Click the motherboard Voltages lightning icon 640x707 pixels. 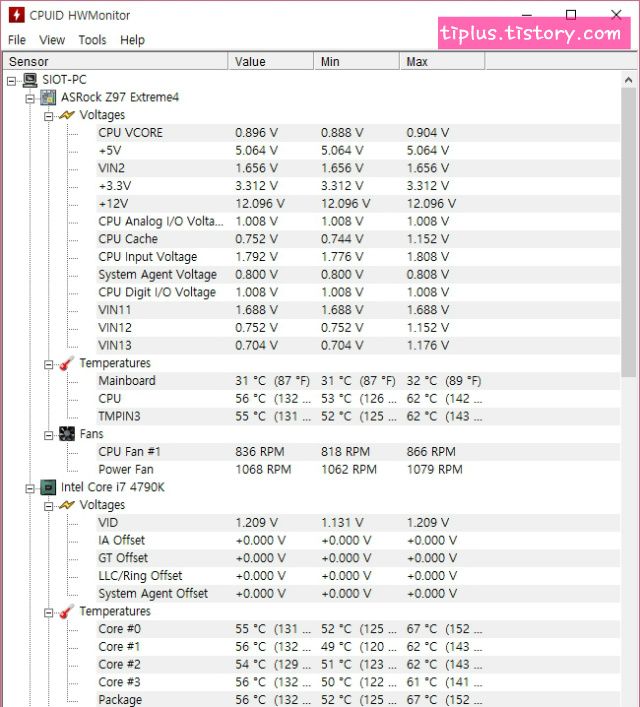[67, 115]
